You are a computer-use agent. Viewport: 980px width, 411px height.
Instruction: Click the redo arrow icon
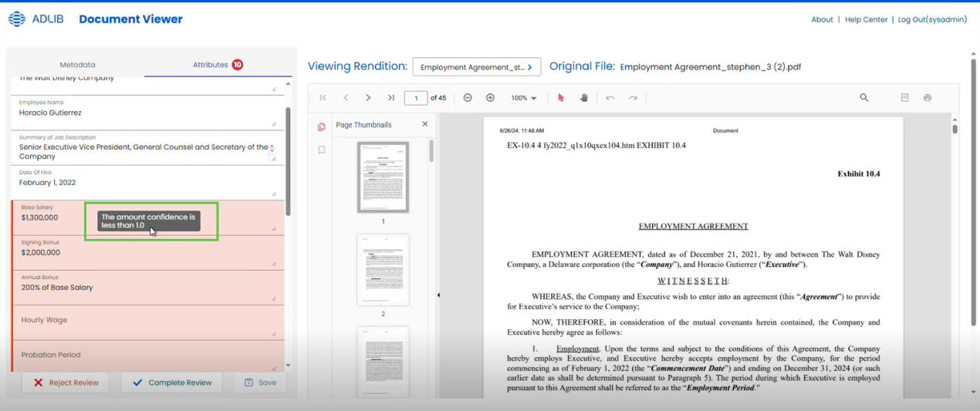pyautogui.click(x=633, y=98)
